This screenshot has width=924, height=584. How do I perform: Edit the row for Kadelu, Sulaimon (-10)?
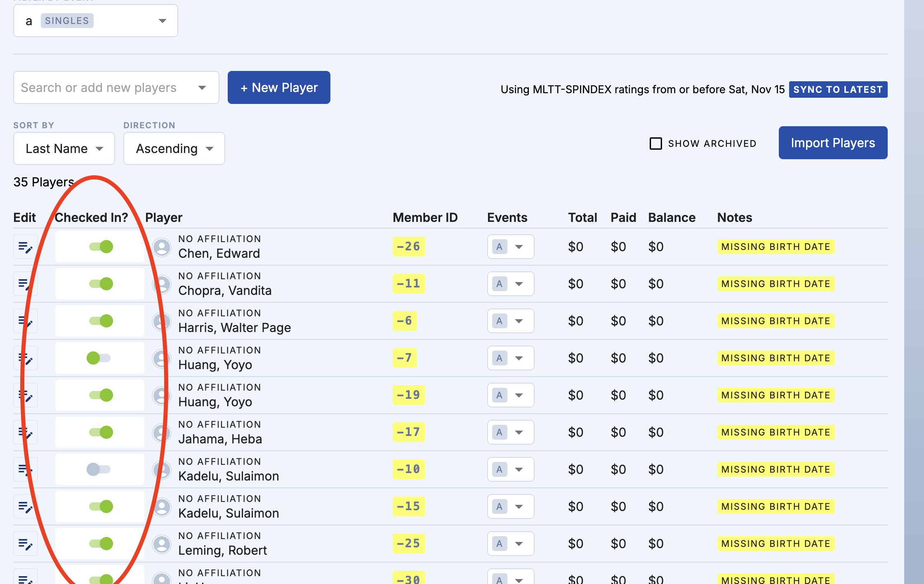pyautogui.click(x=25, y=469)
